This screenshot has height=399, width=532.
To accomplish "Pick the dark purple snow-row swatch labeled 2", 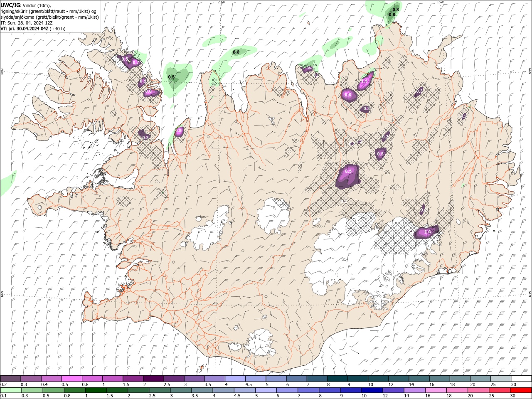I will (153, 379).
